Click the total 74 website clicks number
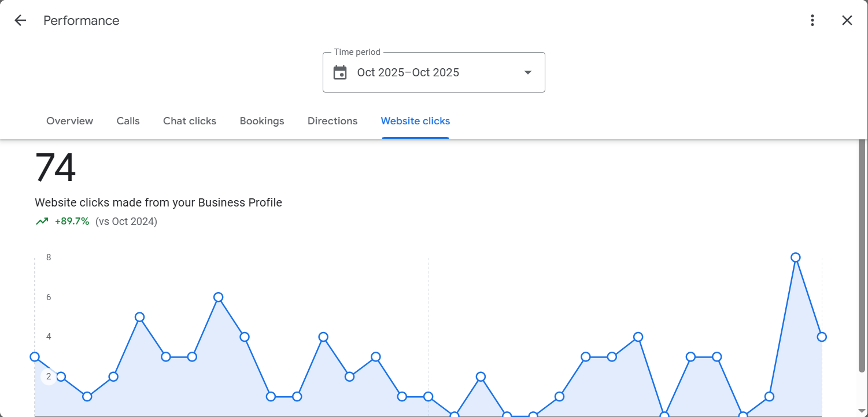The image size is (868, 417). [x=56, y=168]
